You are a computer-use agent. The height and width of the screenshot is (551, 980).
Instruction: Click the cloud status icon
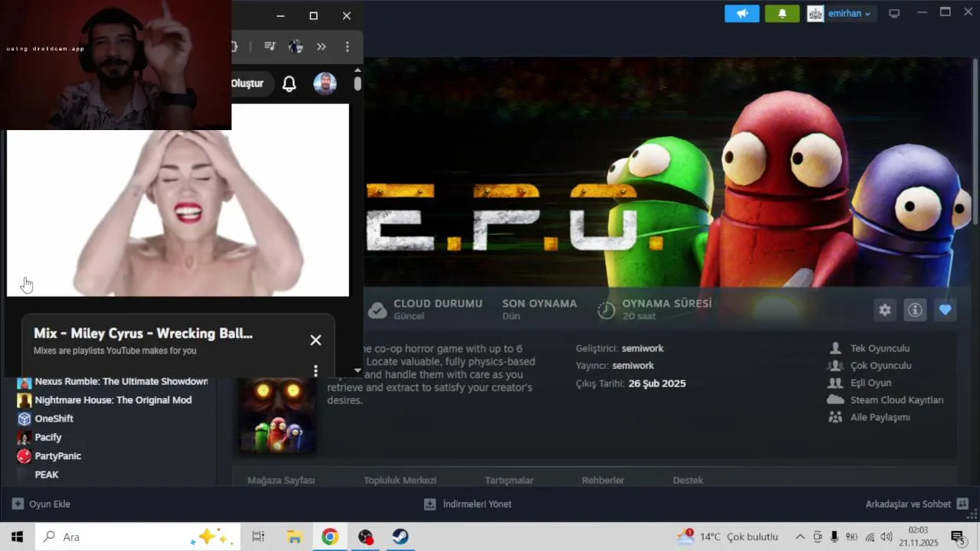coord(377,310)
